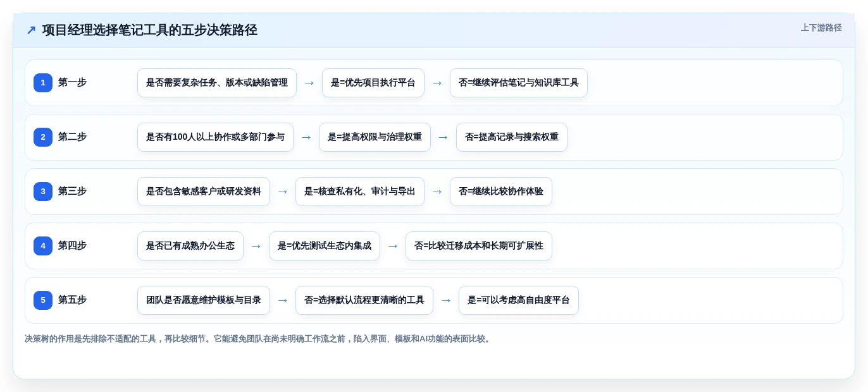Click 否=提高记录与搜索权重 box

click(512, 137)
